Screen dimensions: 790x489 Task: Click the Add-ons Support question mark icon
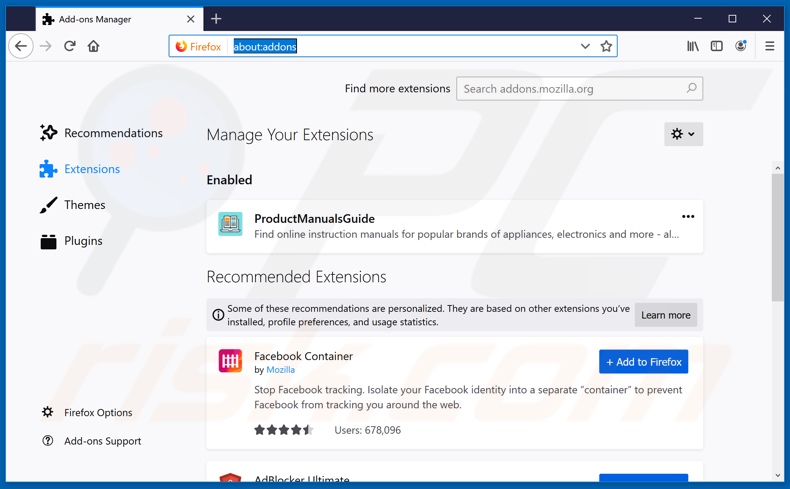coord(47,441)
